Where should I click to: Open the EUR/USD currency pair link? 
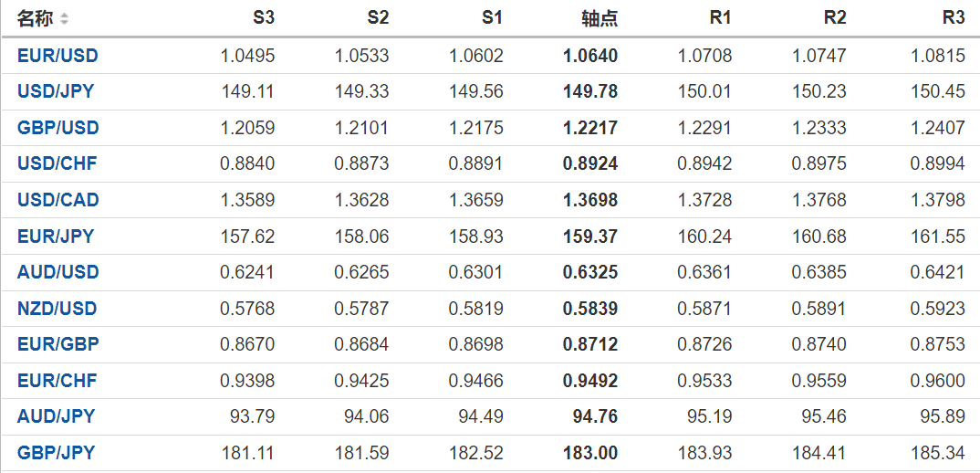(57, 56)
